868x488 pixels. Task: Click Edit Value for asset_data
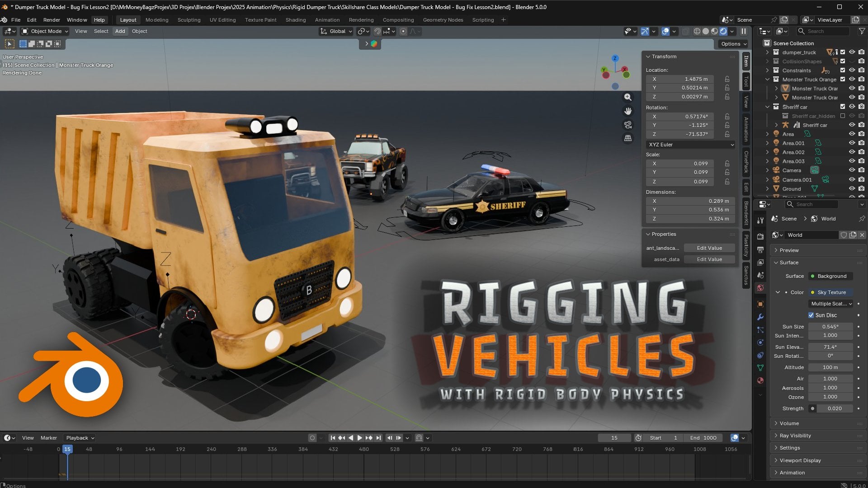point(709,259)
